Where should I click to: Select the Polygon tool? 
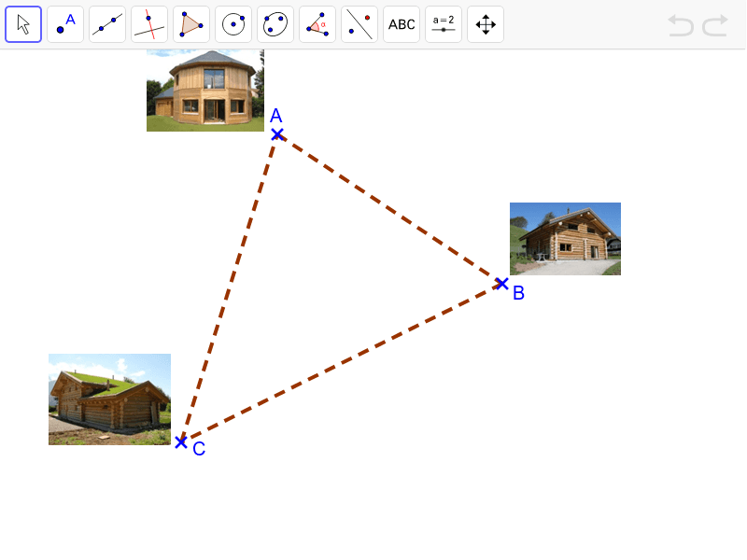191,24
